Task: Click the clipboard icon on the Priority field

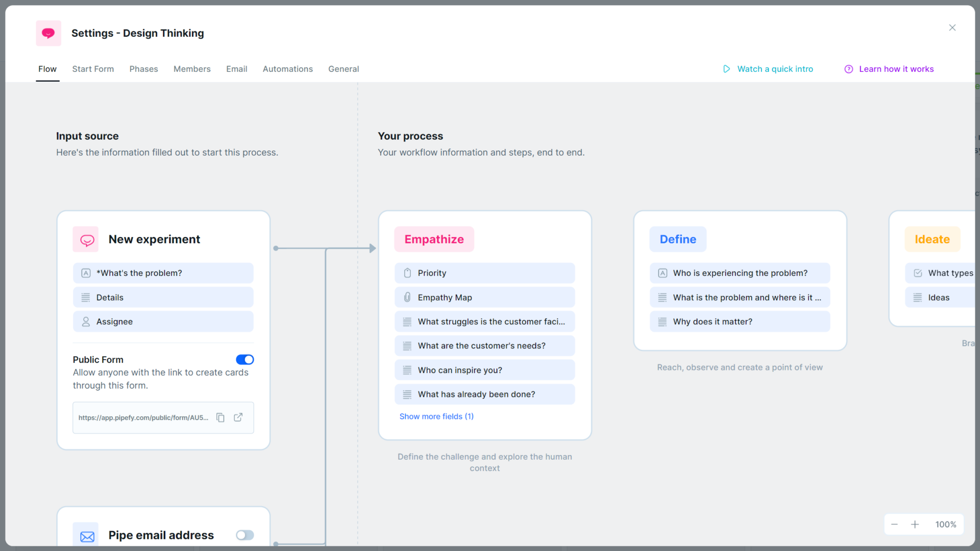Action: (407, 273)
